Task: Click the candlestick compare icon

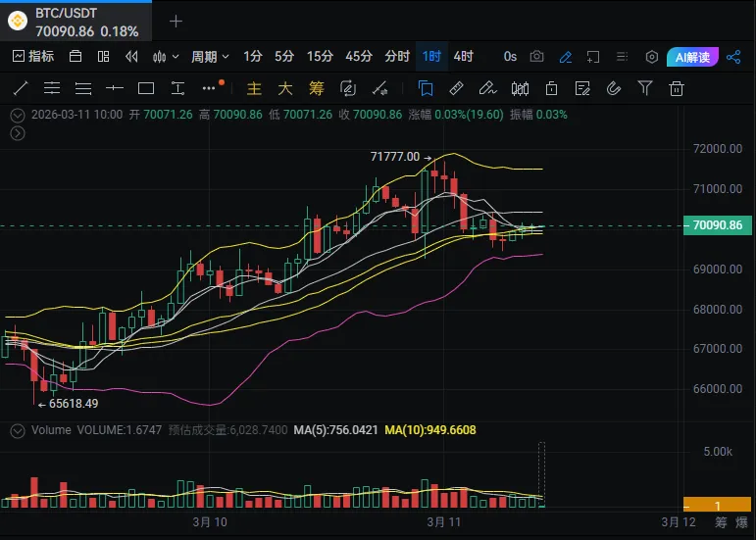Action: click(520, 88)
